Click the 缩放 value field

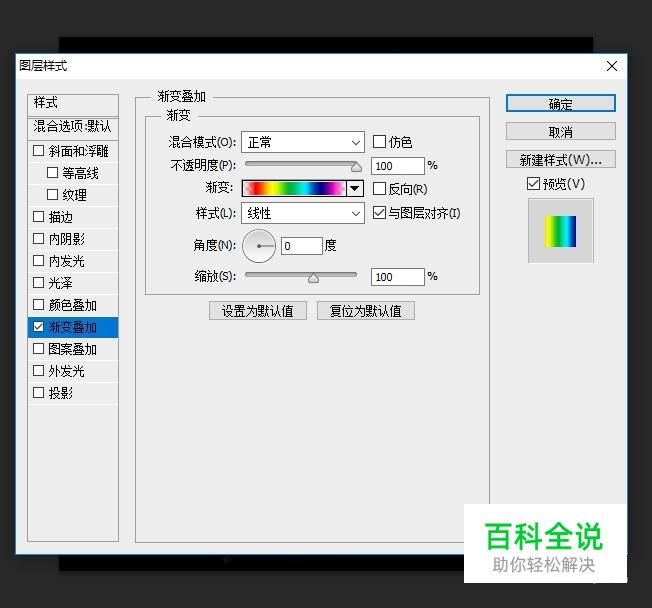tap(398, 277)
